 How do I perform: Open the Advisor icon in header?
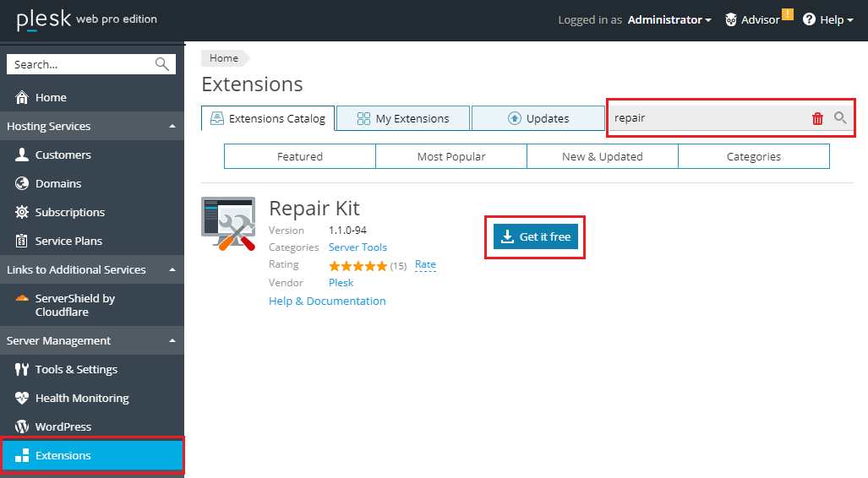[x=731, y=19]
